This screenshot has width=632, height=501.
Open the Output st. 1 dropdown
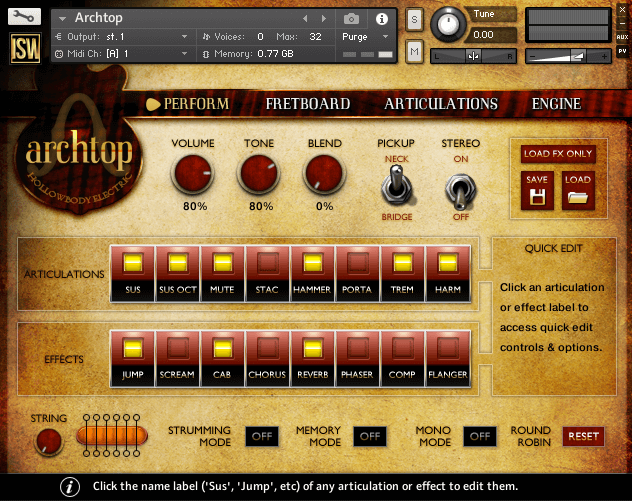[x=185, y=37]
